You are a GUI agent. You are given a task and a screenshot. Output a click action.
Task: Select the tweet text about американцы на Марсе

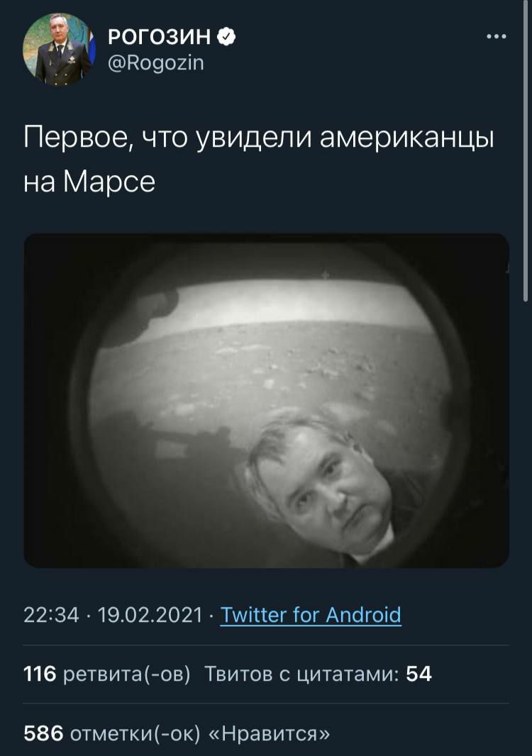click(x=259, y=160)
